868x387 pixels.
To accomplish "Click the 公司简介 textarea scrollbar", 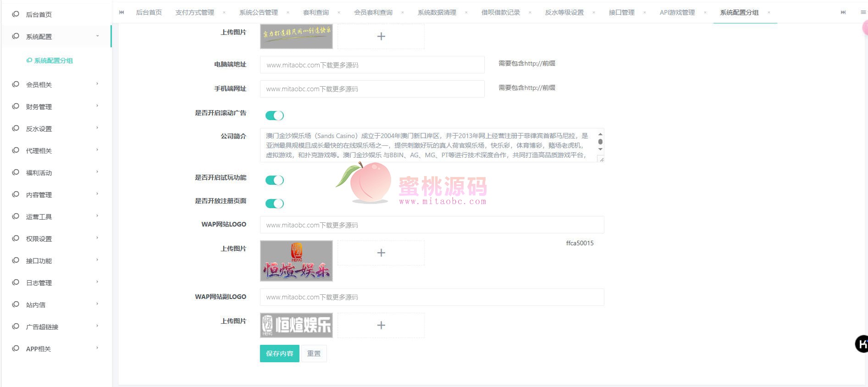I will tap(600, 142).
